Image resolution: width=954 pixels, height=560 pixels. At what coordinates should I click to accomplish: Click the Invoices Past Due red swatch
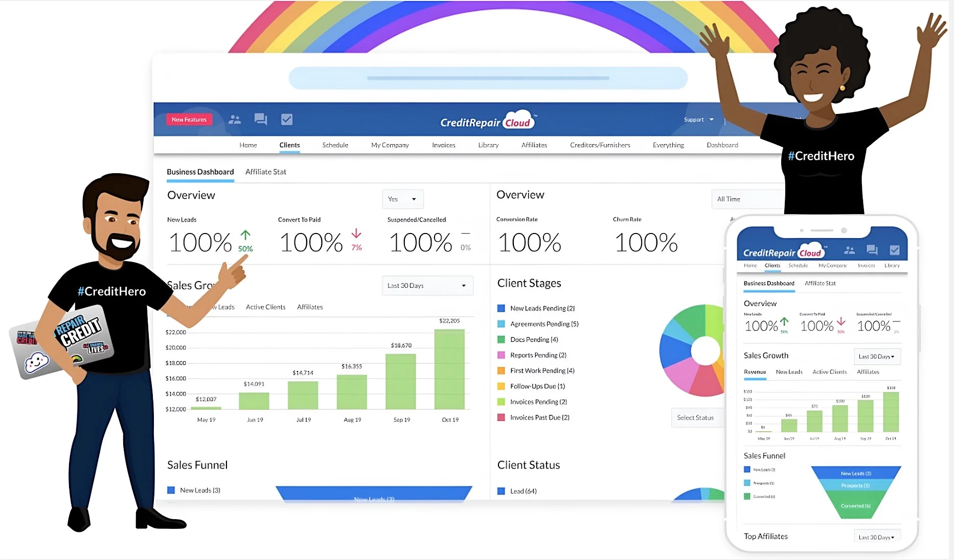click(x=501, y=417)
